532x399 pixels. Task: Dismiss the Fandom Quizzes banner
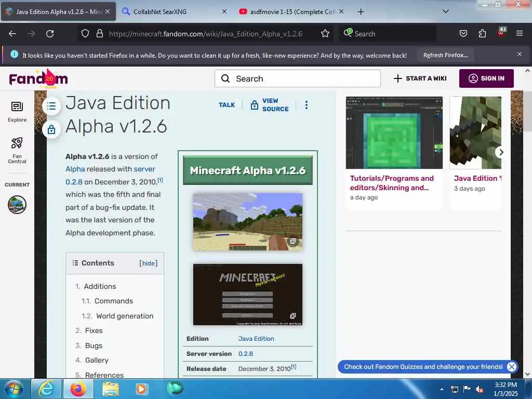point(512,366)
